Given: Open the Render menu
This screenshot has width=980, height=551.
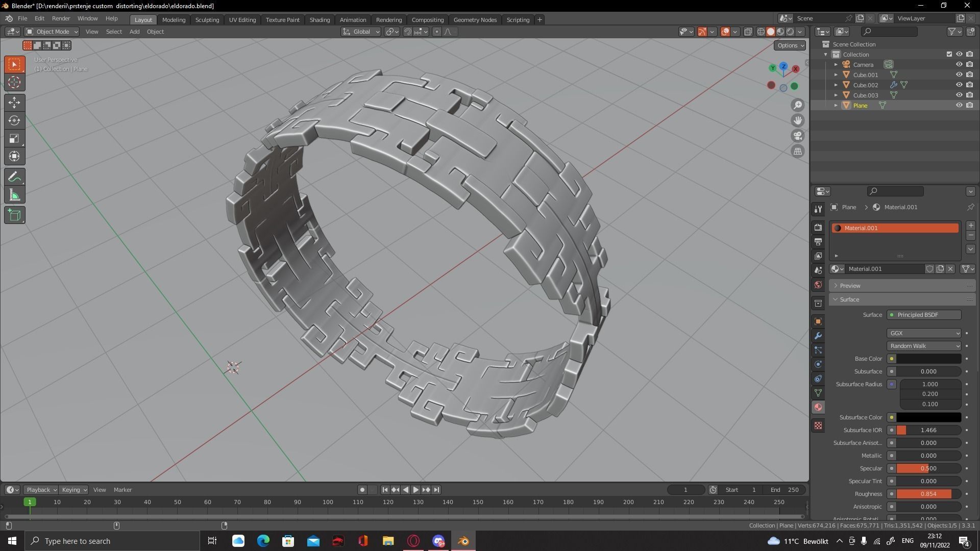Looking at the screenshot, I should [61, 18].
